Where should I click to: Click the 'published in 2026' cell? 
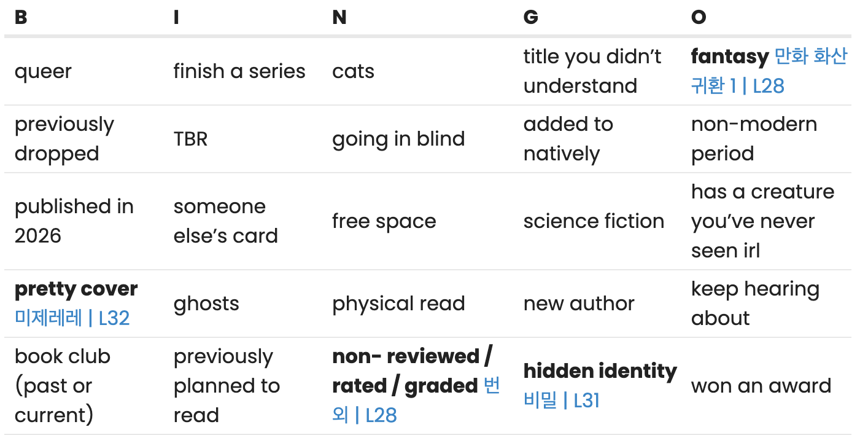pyautogui.click(x=74, y=221)
